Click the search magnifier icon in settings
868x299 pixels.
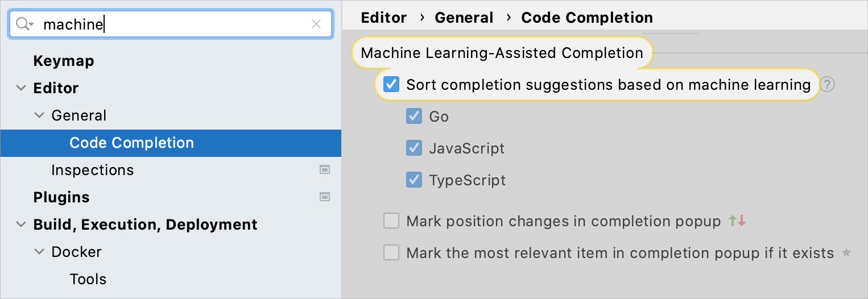(24, 24)
